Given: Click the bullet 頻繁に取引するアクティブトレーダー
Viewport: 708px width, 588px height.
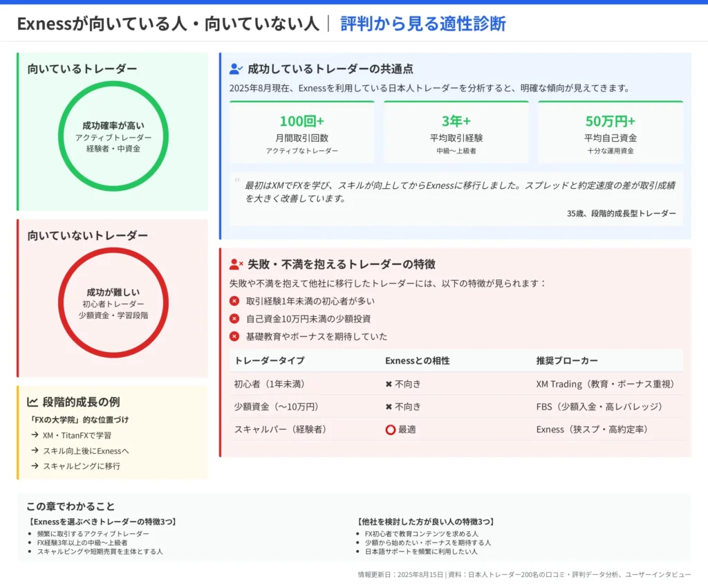Looking at the screenshot, I should [93, 533].
